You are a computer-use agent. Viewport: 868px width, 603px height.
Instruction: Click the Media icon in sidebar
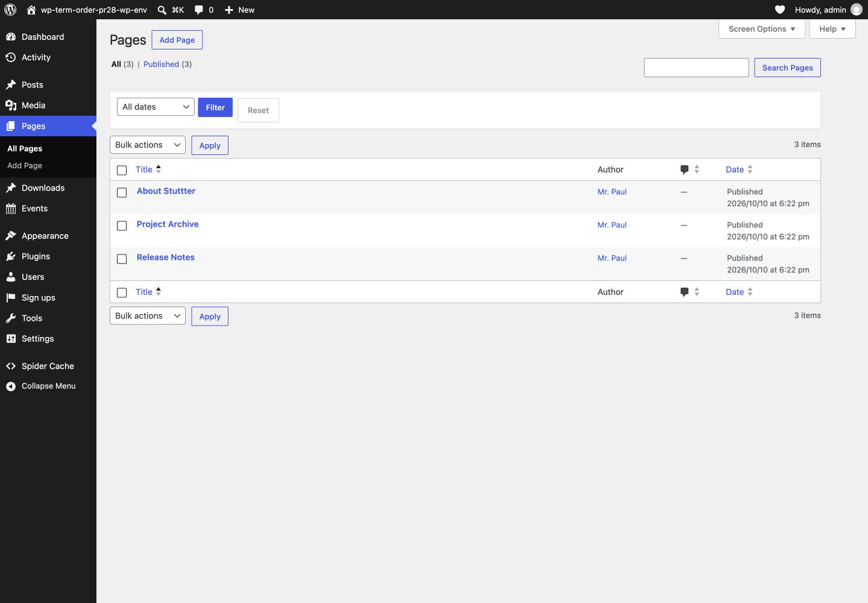[11, 106]
